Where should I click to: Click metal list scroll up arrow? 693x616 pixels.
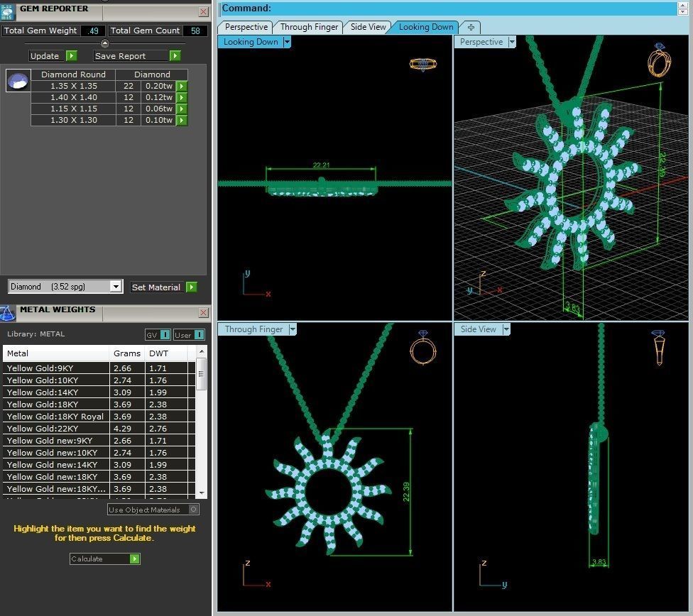[x=202, y=351]
